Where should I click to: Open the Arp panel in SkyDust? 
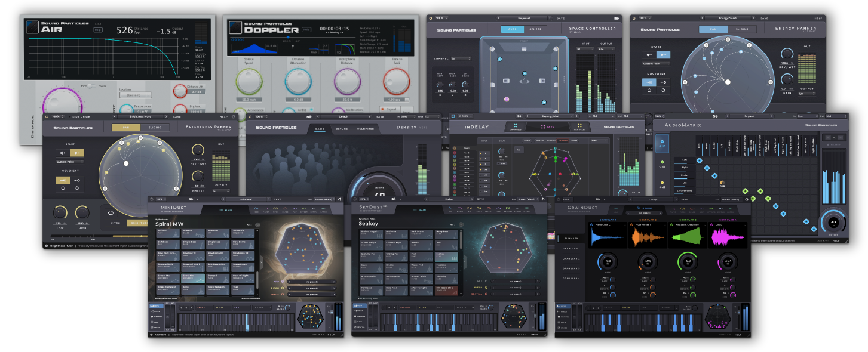[x=498, y=209]
